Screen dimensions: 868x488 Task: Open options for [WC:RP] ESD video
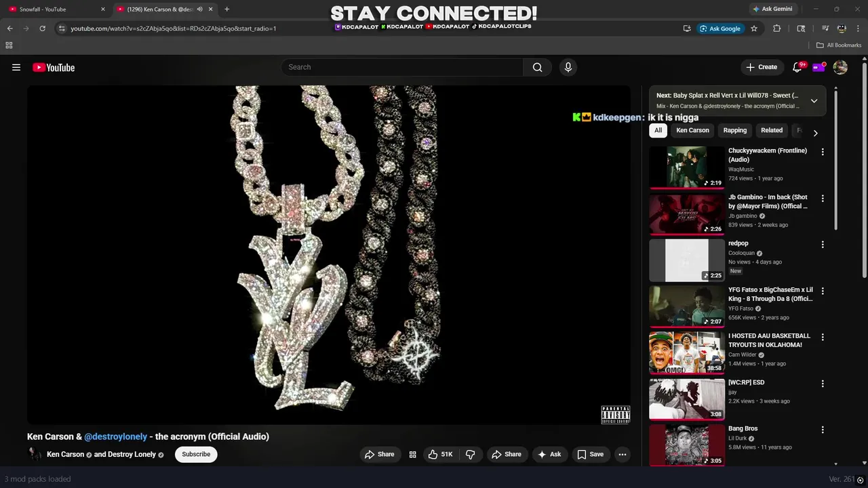point(823,384)
